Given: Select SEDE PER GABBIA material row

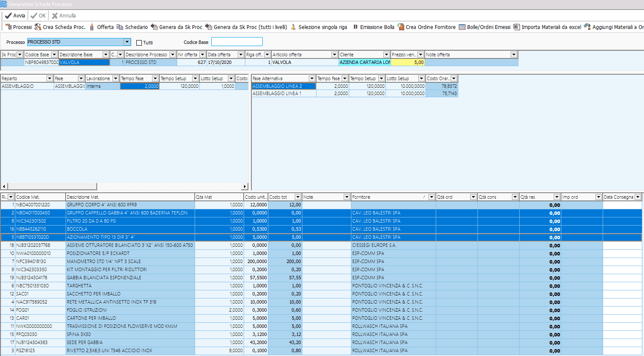Looking at the screenshot, I should (x=322, y=342).
